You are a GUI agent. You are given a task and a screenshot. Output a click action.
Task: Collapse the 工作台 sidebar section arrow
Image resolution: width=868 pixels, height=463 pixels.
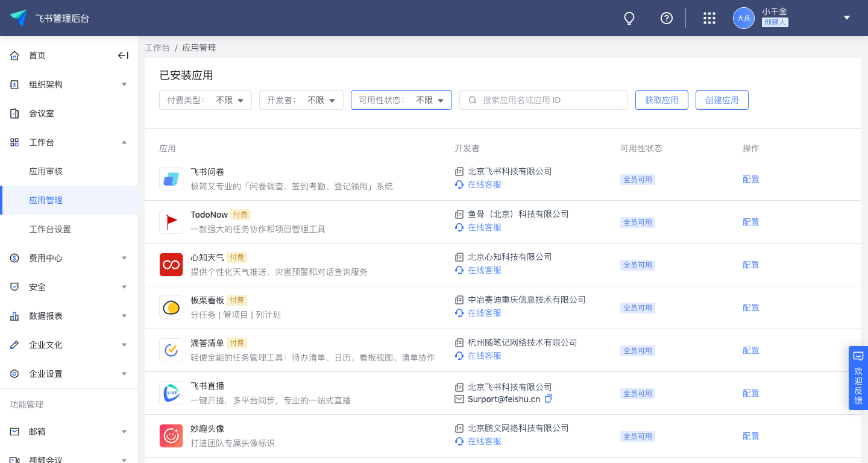pos(124,142)
